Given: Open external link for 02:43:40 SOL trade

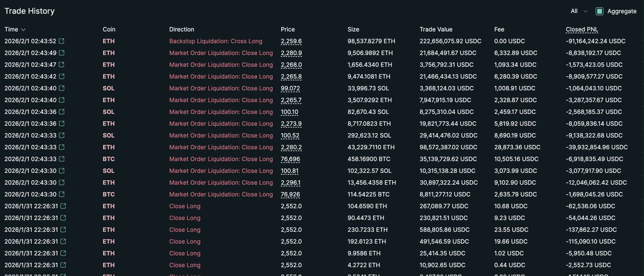Looking at the screenshot, I should pos(62,88).
